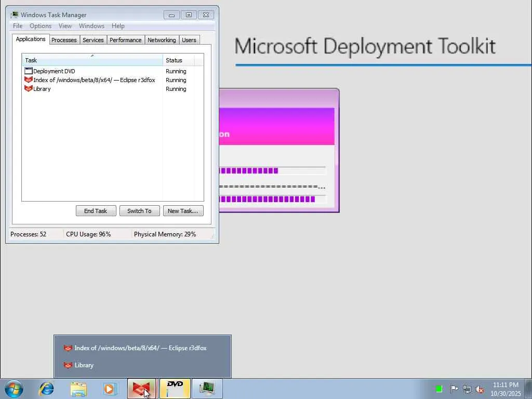Click the Task Manager taskbar icon
Image resolution: width=532 pixels, height=399 pixels.
(x=207, y=389)
